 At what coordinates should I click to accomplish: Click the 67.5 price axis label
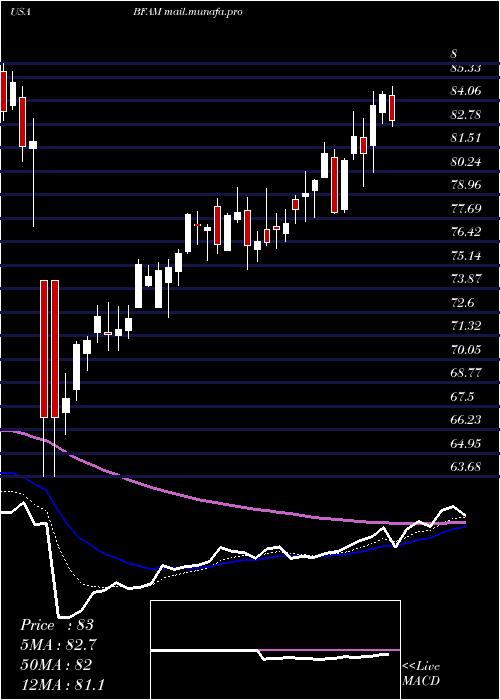462,396
